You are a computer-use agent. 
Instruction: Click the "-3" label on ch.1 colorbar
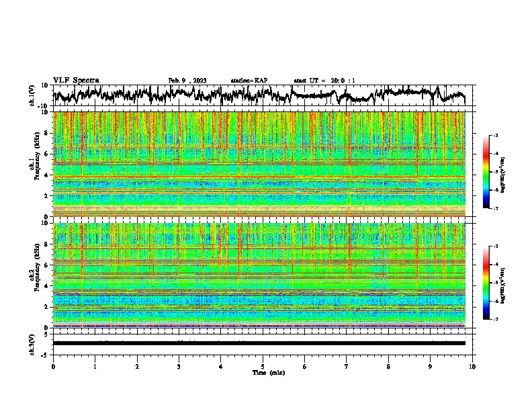tap(496, 135)
